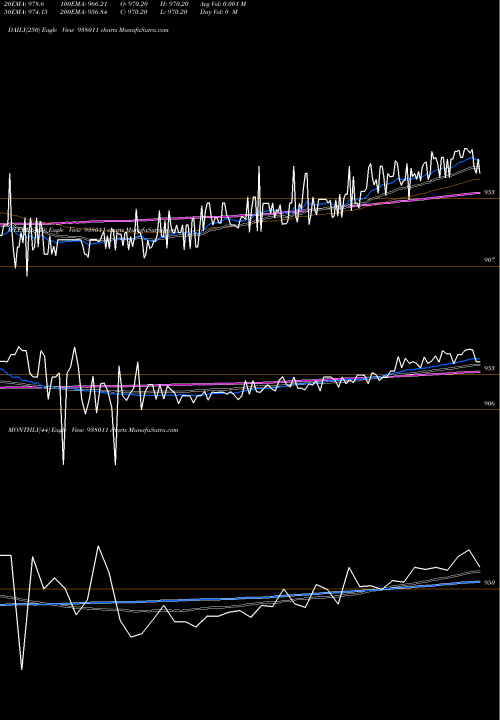The width and height of the screenshot is (500, 720).
Task: Select the 100EMA: 966.21 value
Action: pyautogui.click(x=83, y=4)
